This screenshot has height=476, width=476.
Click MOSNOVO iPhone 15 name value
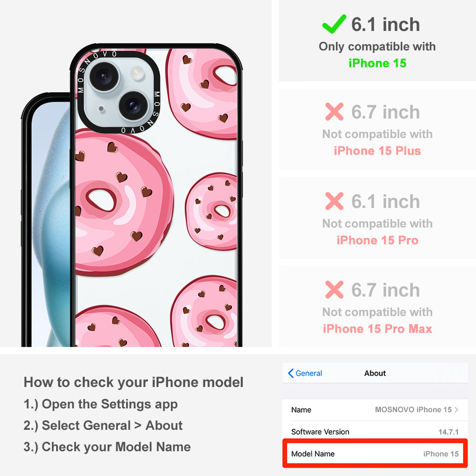(413, 409)
